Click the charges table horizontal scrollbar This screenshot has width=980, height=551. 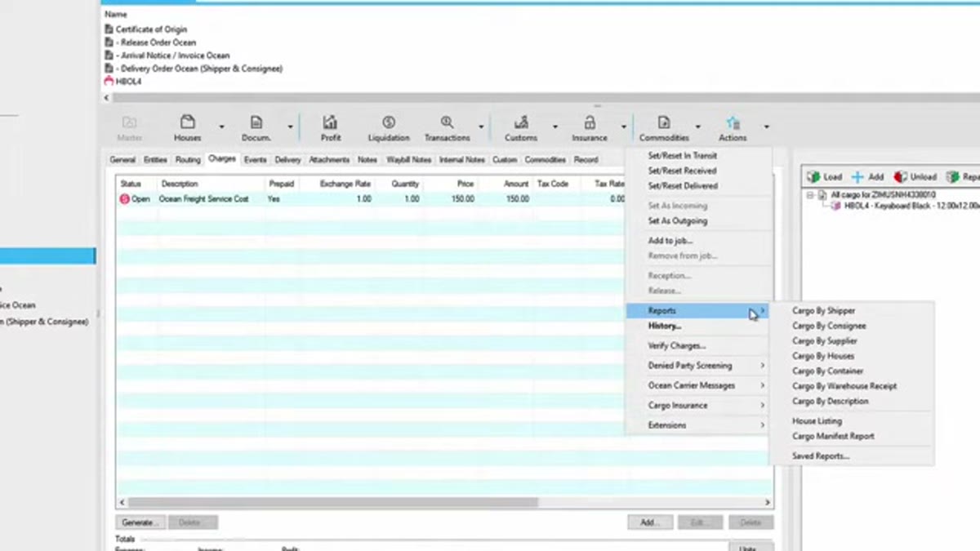pos(333,503)
